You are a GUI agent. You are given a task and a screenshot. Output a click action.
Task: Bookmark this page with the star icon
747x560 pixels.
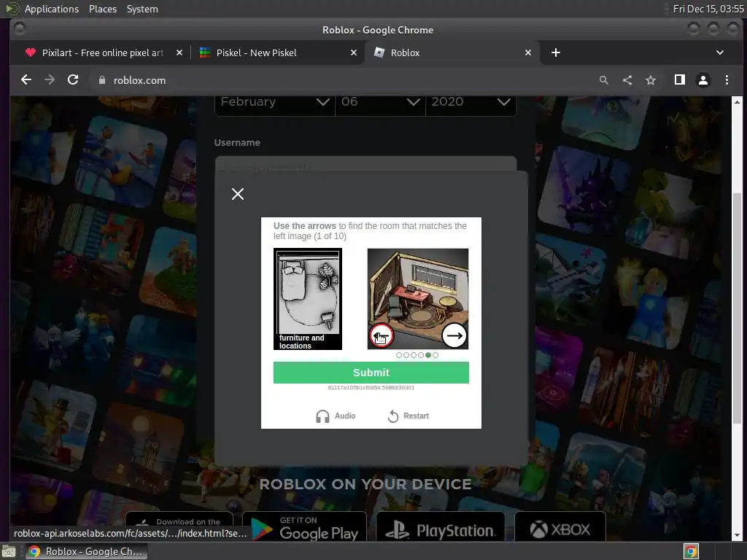[x=650, y=80]
